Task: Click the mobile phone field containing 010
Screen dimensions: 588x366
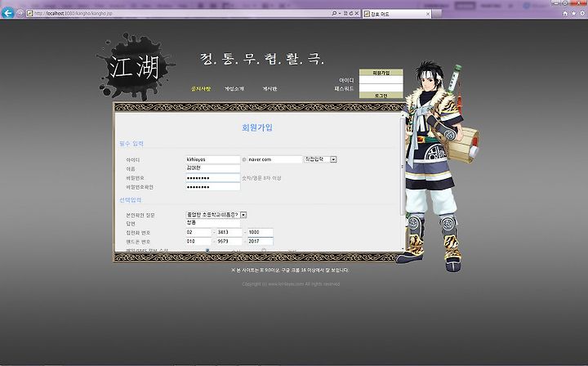Action: click(x=198, y=241)
